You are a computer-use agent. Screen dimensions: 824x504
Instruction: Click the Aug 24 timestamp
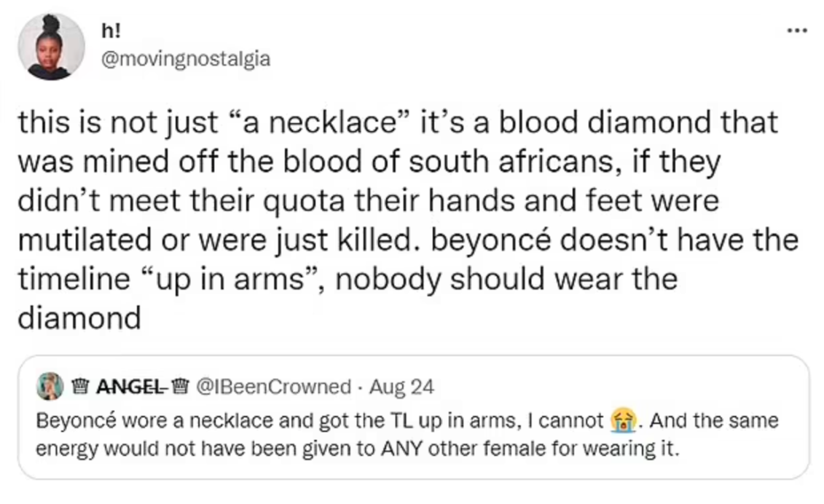(401, 386)
